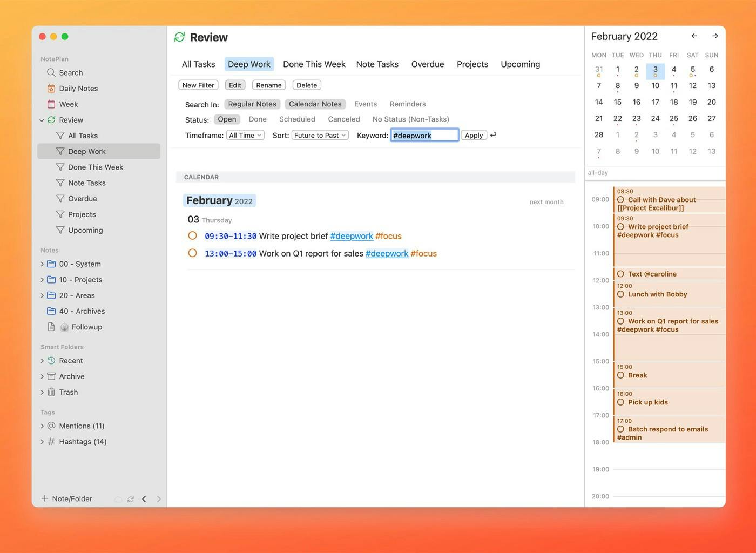Switch to the Overdue filter tab
Image resolution: width=756 pixels, height=553 pixels.
coord(427,64)
